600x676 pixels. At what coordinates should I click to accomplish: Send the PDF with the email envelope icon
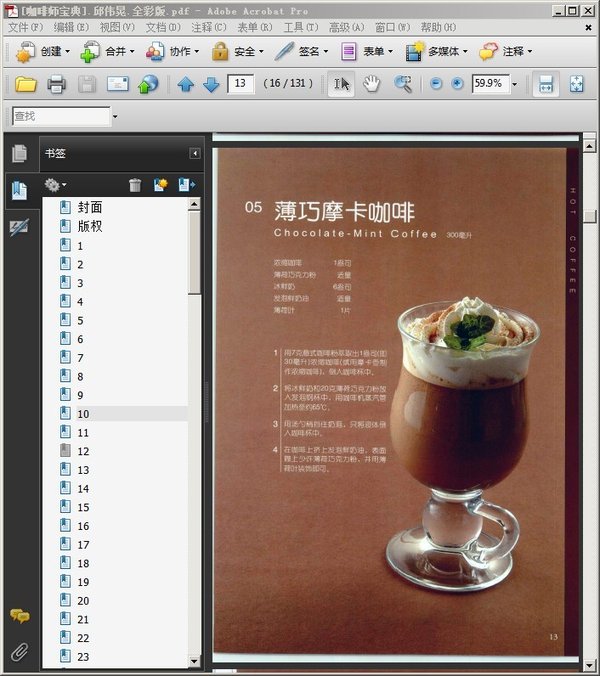[x=118, y=84]
